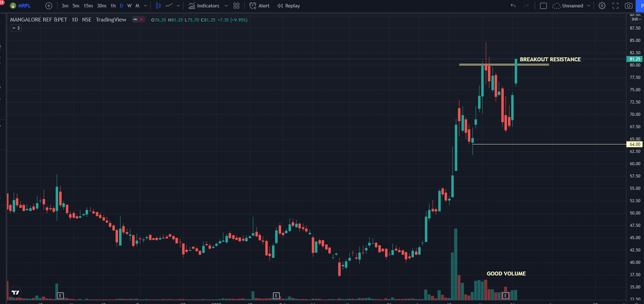Image resolution: width=644 pixels, height=304 pixels.
Task: Switch to the weekly W timeframe
Action: [129, 5]
